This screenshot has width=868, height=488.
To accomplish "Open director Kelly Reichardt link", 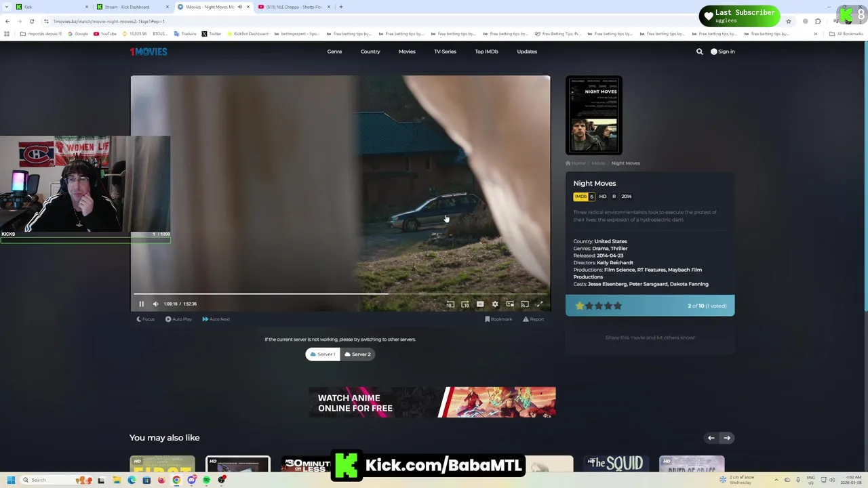I will pyautogui.click(x=615, y=263).
